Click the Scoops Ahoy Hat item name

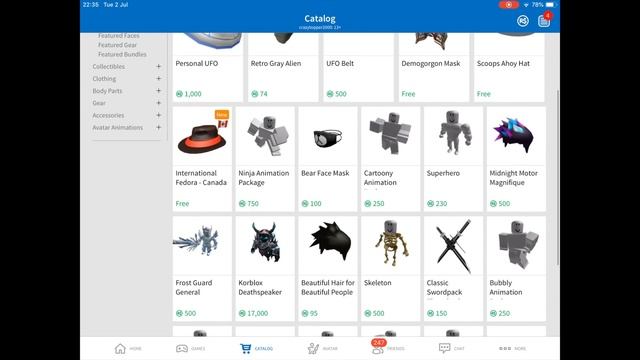pyautogui.click(x=503, y=63)
